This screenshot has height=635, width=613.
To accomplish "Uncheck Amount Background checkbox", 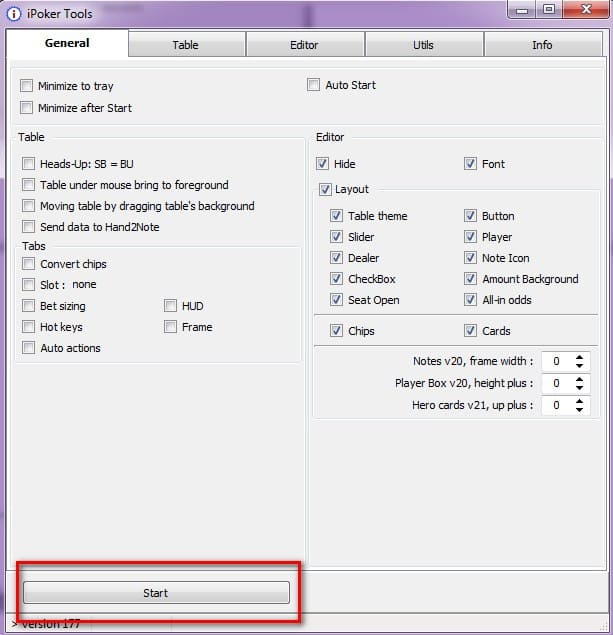I will pyautogui.click(x=470, y=279).
